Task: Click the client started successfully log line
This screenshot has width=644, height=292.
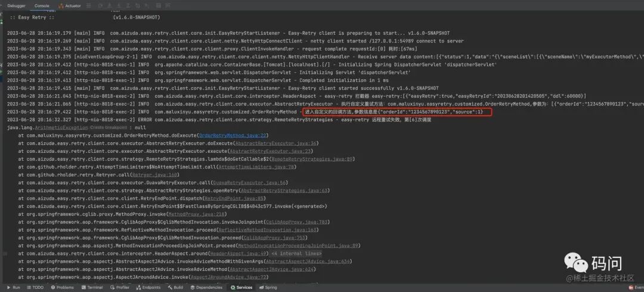Action: [x=222, y=88]
